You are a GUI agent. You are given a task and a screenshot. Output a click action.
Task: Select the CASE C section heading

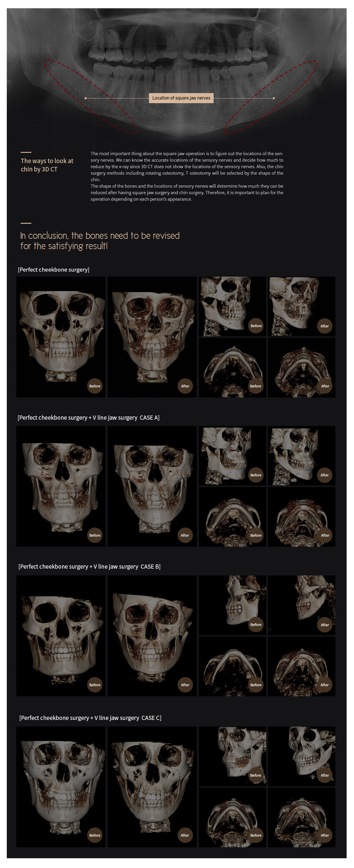coord(90,718)
